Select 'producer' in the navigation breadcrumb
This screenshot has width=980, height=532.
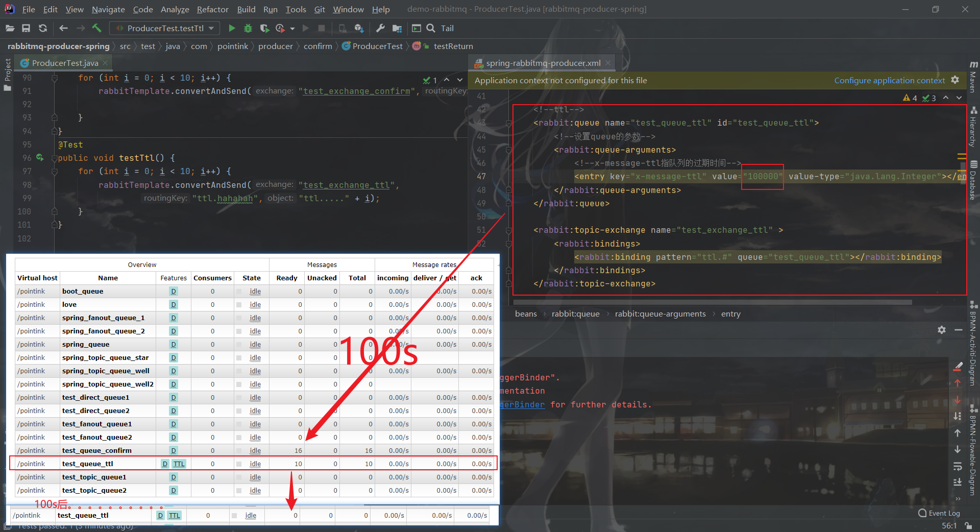[x=276, y=46]
